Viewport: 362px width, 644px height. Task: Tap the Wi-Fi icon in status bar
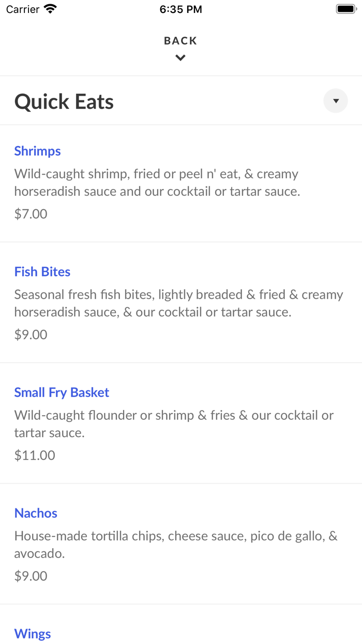pyautogui.click(x=50, y=9)
